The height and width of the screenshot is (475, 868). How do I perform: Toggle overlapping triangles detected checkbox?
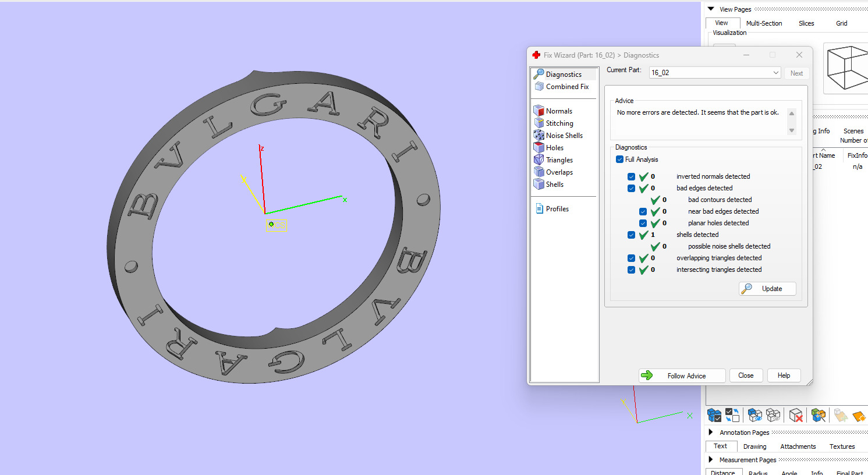click(x=631, y=258)
